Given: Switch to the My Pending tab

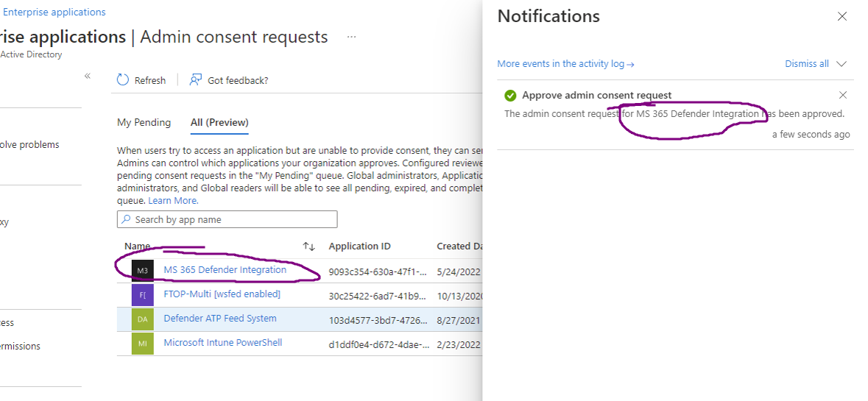Looking at the screenshot, I should pyautogui.click(x=144, y=122).
